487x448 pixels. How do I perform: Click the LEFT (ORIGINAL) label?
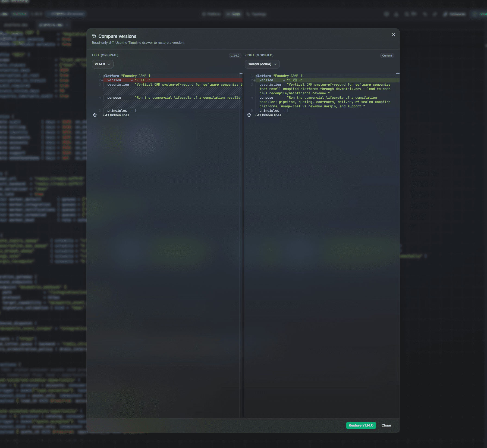pos(105,55)
